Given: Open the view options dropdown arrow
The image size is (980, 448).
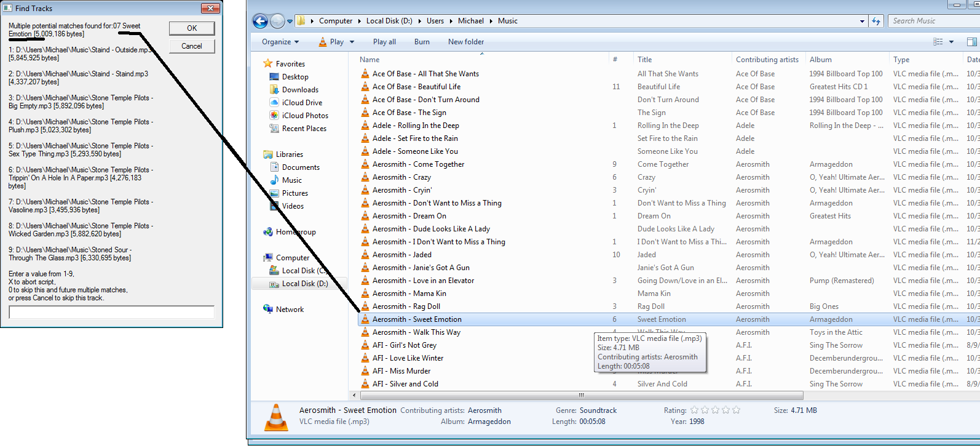Looking at the screenshot, I should click(951, 42).
